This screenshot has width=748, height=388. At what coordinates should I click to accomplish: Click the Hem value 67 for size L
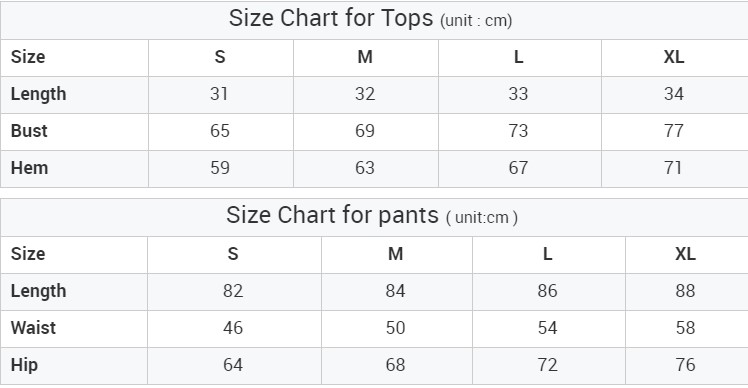click(x=518, y=168)
